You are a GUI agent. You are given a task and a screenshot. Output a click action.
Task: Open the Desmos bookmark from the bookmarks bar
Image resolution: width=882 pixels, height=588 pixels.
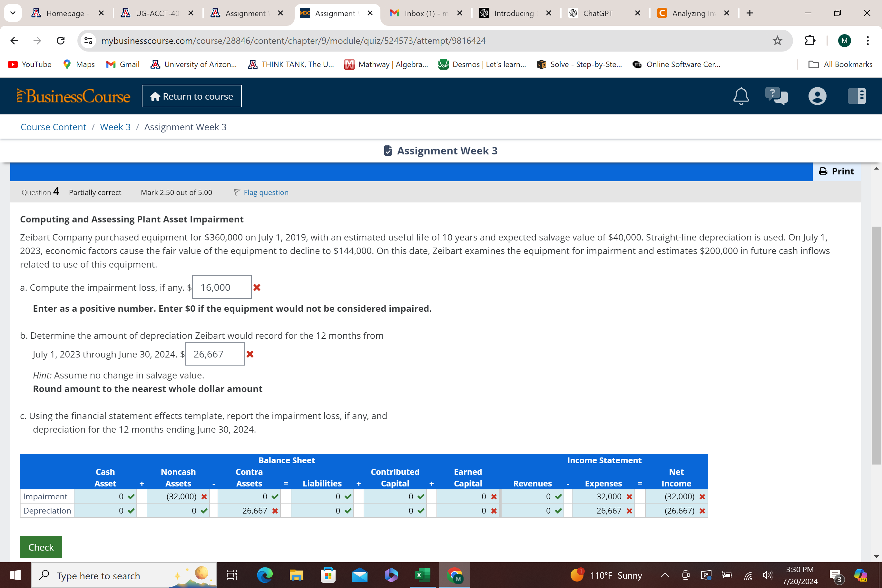pos(482,64)
